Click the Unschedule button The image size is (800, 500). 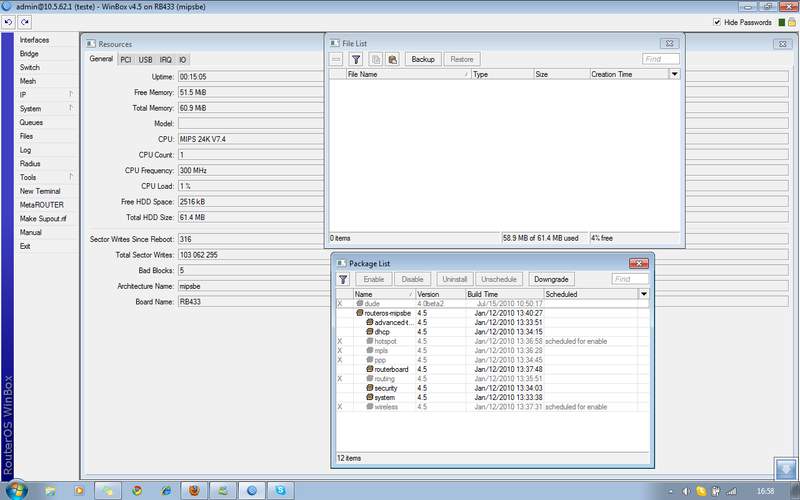pyautogui.click(x=499, y=279)
